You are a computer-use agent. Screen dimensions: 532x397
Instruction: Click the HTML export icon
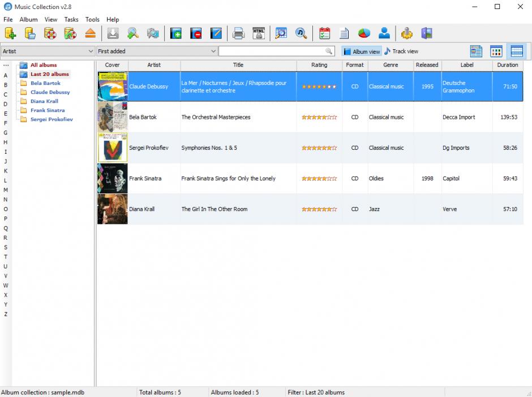pyautogui.click(x=259, y=33)
